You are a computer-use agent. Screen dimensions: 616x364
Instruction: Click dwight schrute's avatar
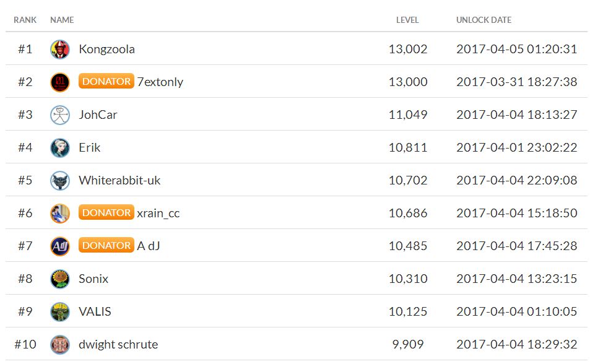(x=60, y=344)
